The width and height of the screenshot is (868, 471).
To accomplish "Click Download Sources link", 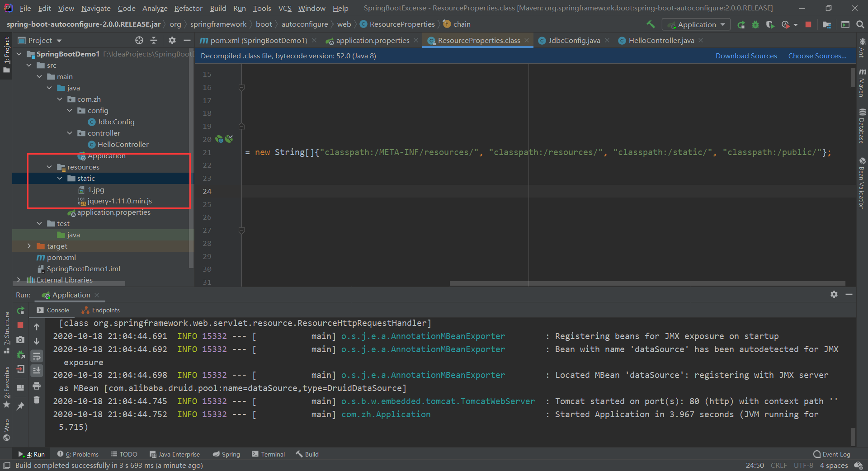I will [x=746, y=56].
